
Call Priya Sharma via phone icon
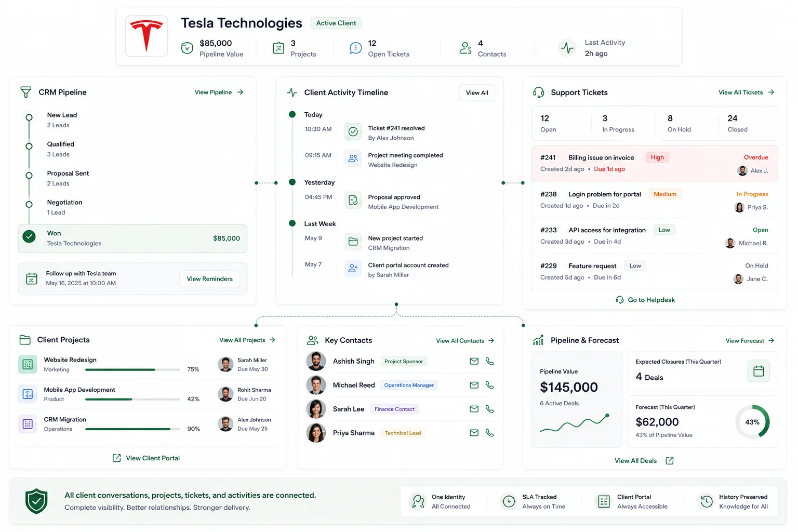tap(489, 433)
